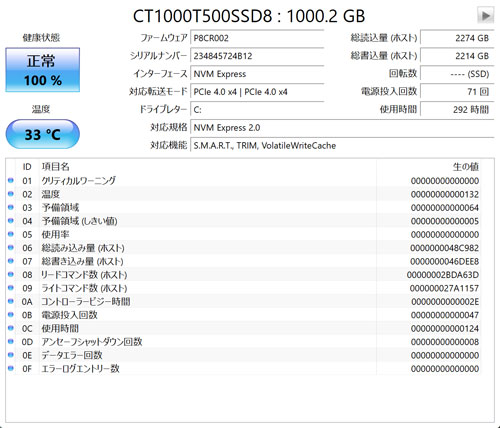Click the next disk arrow button
The width and height of the screenshot is (500, 428).
pyautogui.click(x=485, y=15)
